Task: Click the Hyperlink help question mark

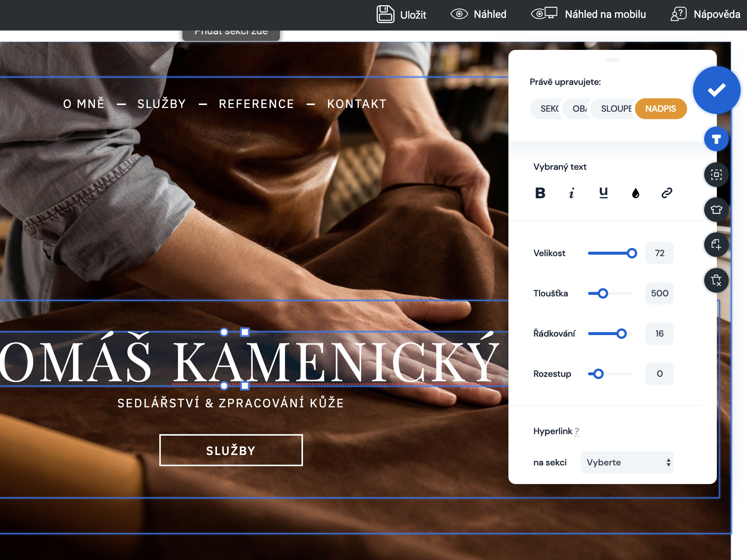Action: 577,431
